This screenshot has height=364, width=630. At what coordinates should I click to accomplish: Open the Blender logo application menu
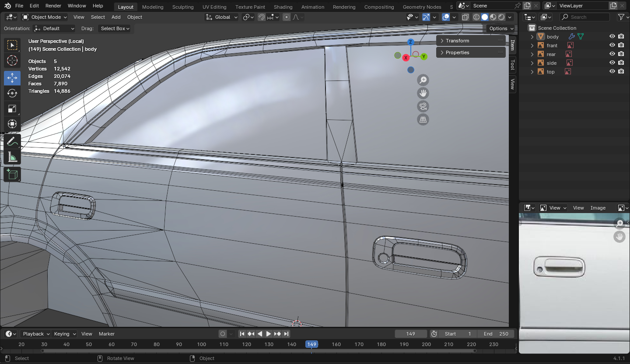7,6
